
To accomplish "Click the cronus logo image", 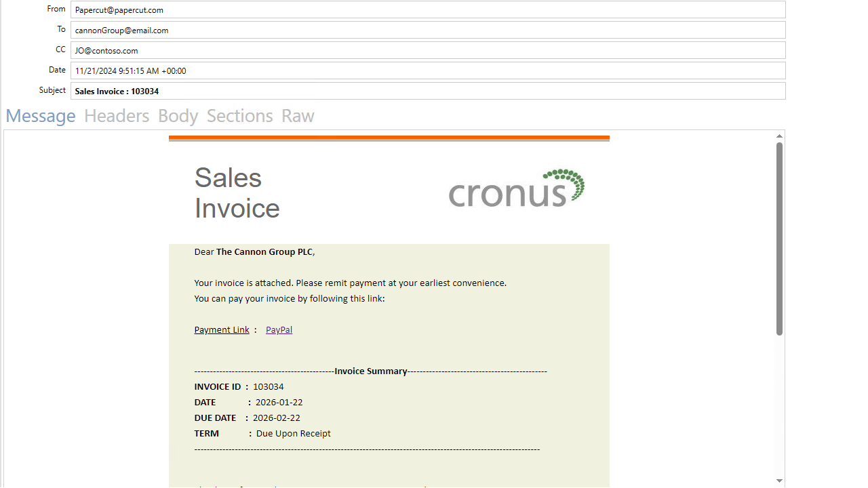I will [517, 188].
